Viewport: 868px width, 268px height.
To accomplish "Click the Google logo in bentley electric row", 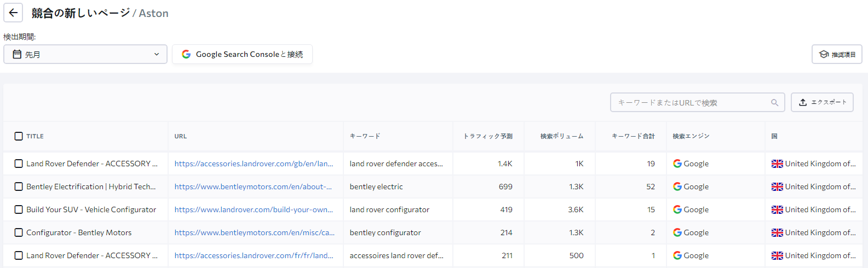I will 677,187.
